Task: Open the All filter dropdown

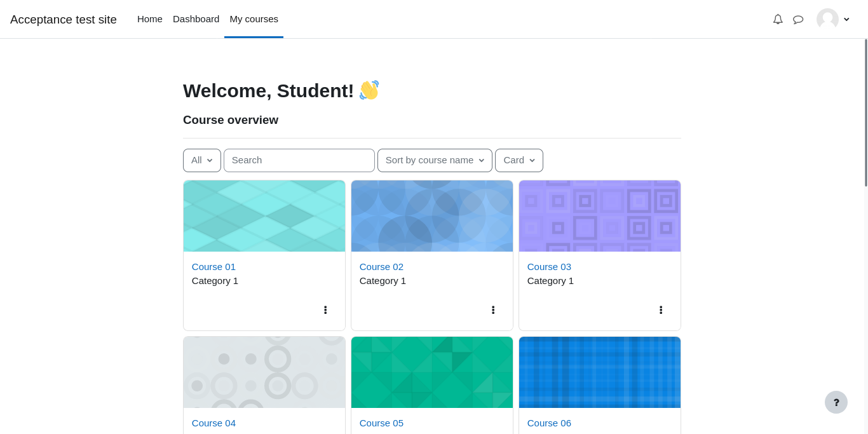Action: 202,160
